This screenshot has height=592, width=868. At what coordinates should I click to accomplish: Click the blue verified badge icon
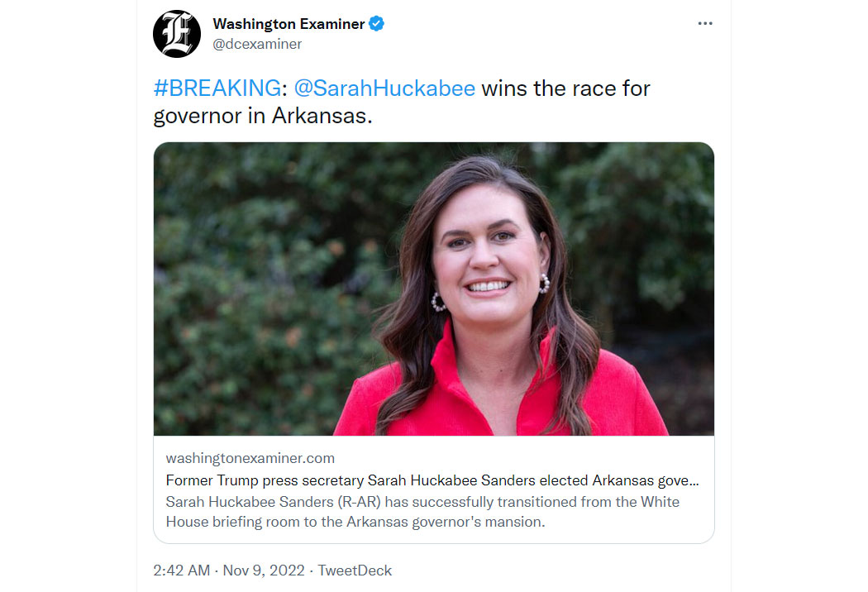coord(376,24)
